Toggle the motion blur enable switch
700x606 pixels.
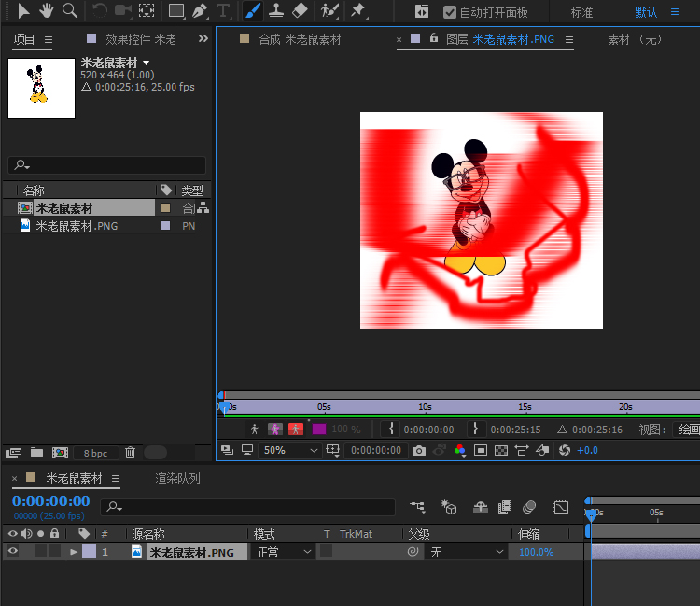pos(528,507)
